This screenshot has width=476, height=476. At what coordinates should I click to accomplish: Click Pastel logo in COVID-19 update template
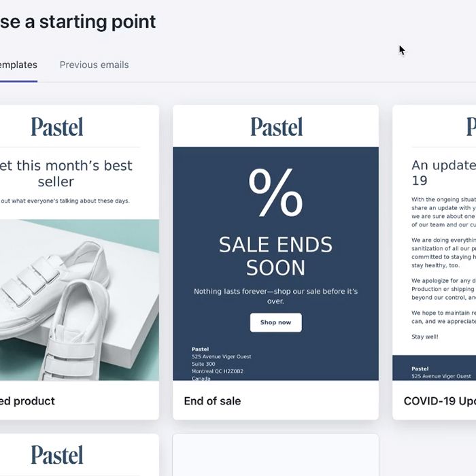click(x=471, y=126)
